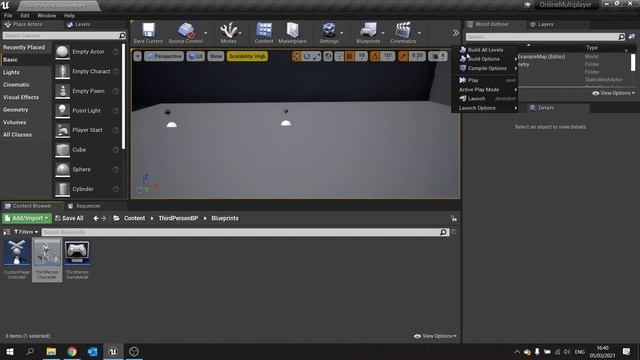Viewport: 640px width, 360px height.
Task: Toggle the sources panel icon beside Filters
Action: tap(7, 232)
